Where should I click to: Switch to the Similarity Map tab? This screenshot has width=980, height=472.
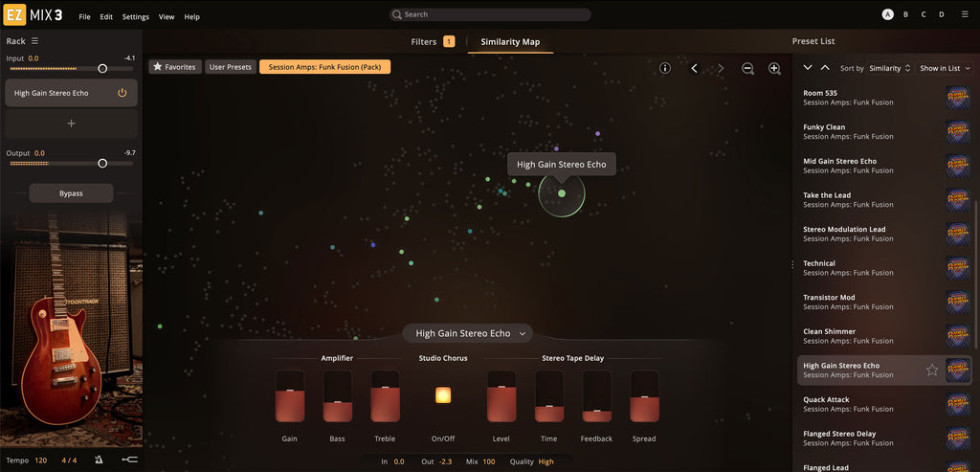coord(510,42)
